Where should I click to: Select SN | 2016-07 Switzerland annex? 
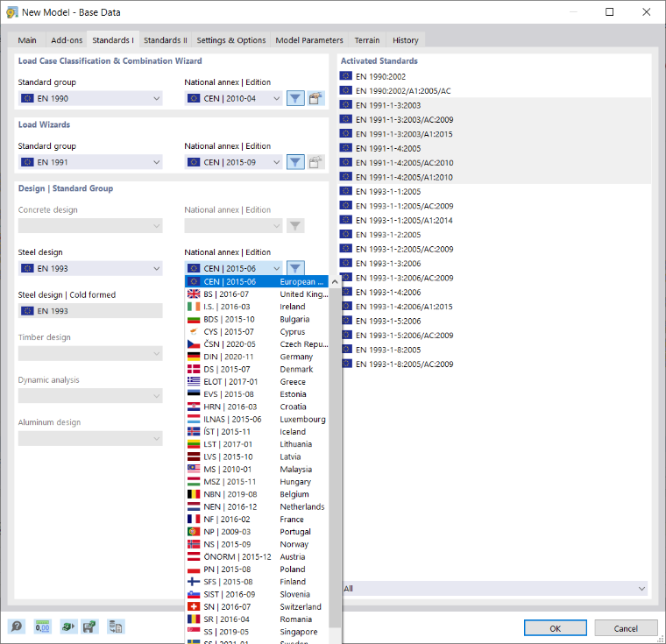pyautogui.click(x=257, y=606)
